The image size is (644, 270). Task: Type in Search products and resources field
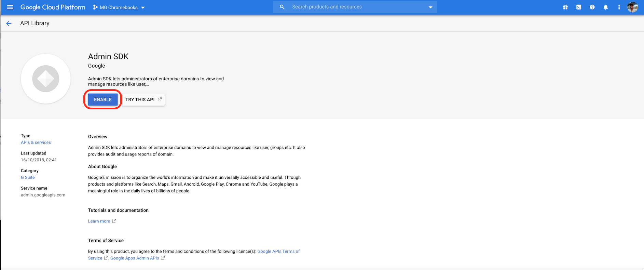point(355,7)
